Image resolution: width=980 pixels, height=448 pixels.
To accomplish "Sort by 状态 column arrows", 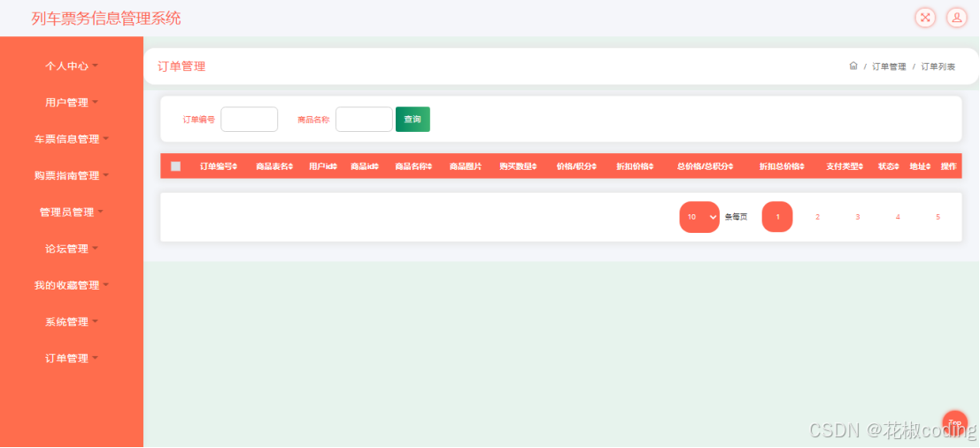I will pyautogui.click(x=896, y=166).
